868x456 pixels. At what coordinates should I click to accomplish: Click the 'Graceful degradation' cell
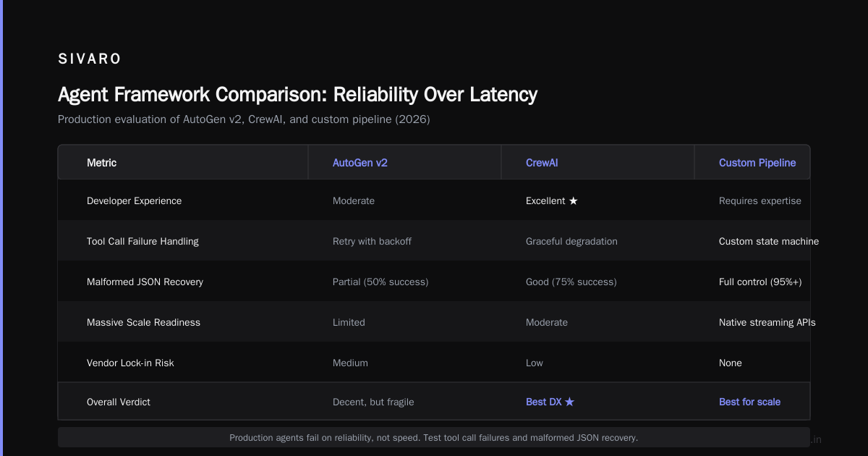(571, 241)
